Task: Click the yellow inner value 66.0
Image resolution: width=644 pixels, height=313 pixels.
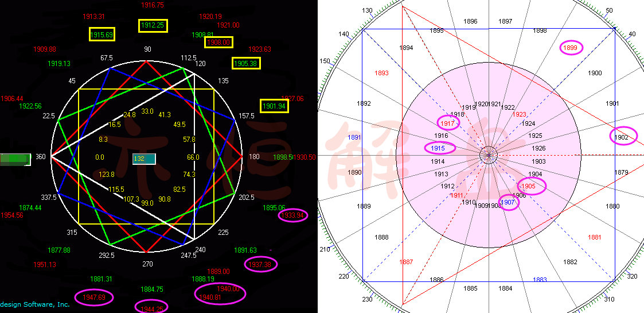Action: [193, 157]
